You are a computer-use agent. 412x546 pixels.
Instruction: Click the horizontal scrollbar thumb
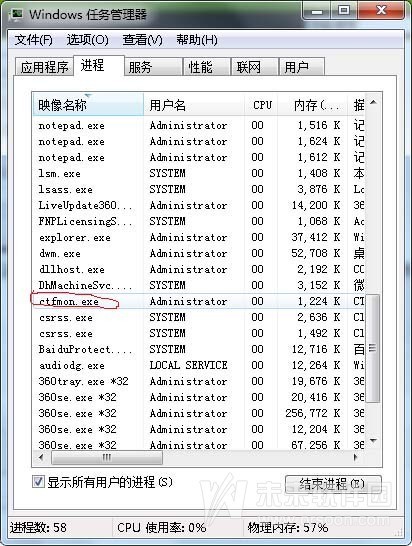(107, 457)
